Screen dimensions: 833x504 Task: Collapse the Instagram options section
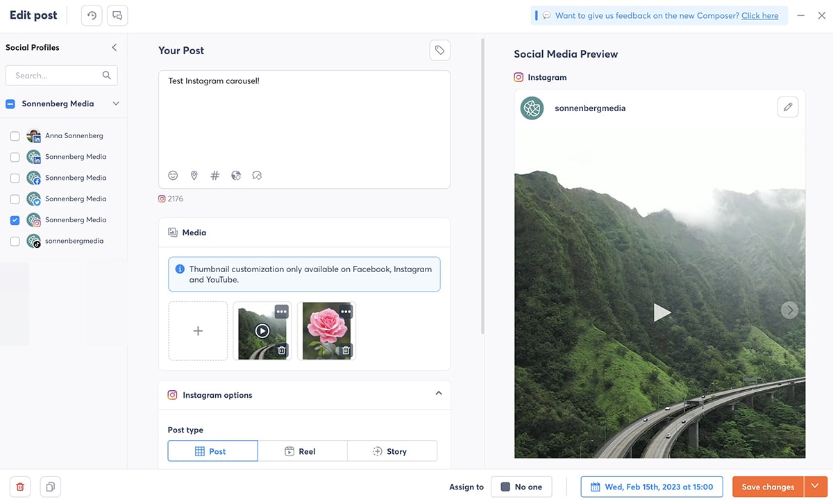pyautogui.click(x=439, y=393)
